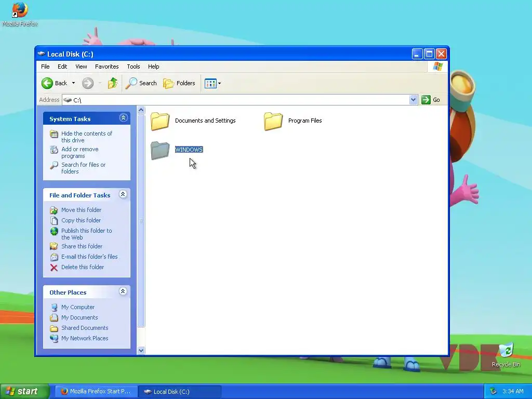The height and width of the screenshot is (399, 532).
Task: Click the sidebar scroll down arrow
Action: pyautogui.click(x=141, y=351)
